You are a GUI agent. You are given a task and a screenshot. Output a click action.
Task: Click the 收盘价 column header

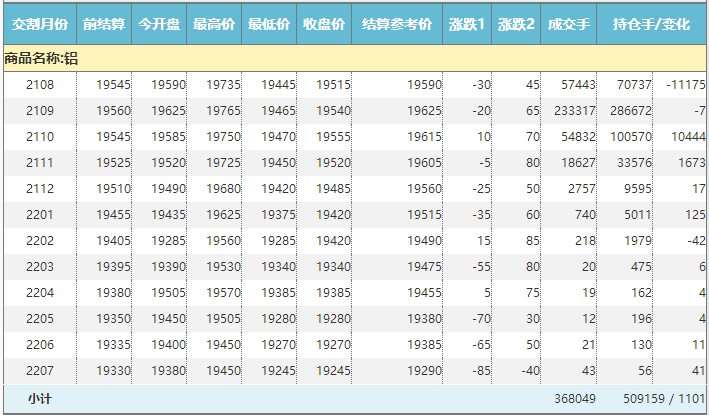(324, 23)
